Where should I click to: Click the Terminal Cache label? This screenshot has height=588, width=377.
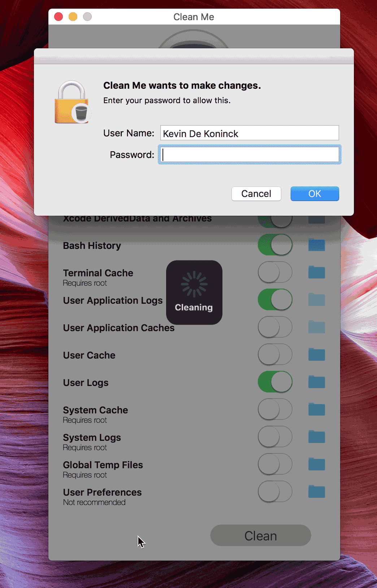point(98,273)
